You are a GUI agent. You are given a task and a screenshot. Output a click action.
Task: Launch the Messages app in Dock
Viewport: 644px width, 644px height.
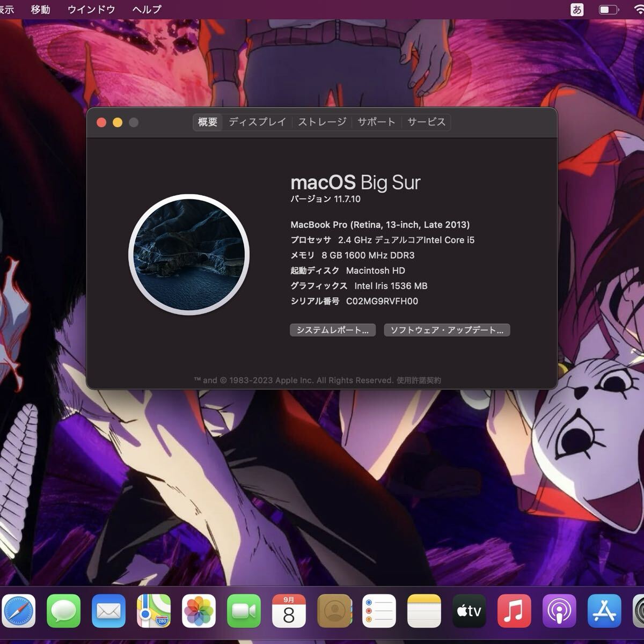click(x=63, y=611)
